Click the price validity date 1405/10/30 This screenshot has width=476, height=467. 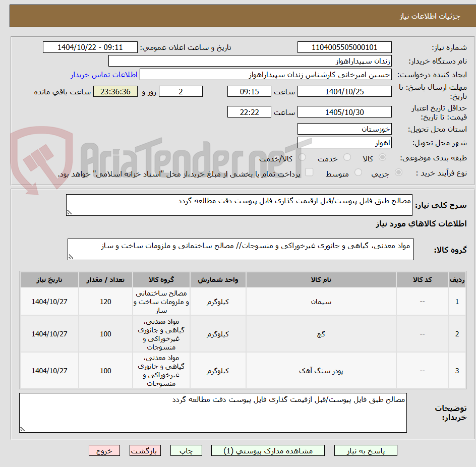pos(344,112)
